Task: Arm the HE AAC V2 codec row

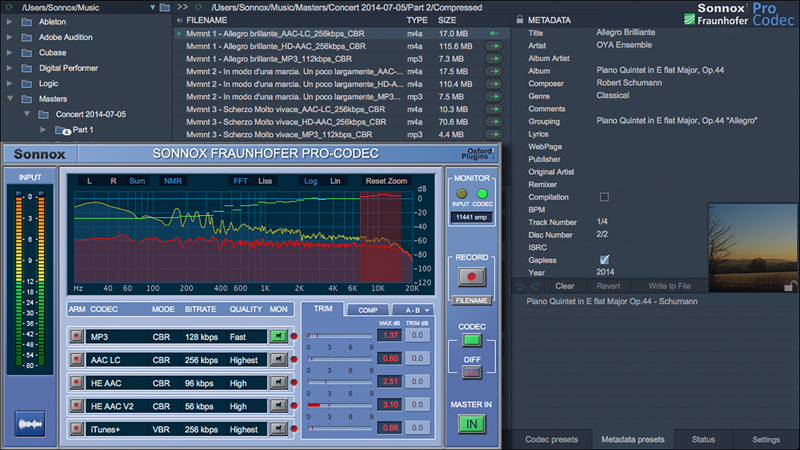Action: (77, 406)
